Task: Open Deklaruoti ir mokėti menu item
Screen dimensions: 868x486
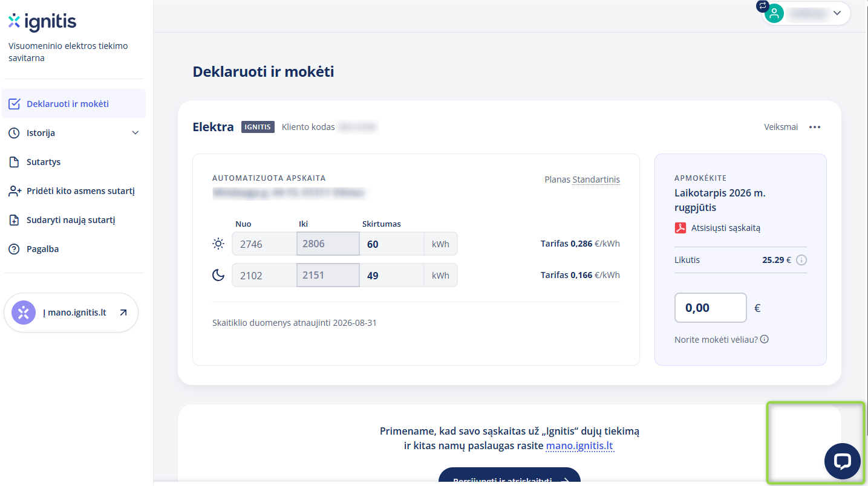Action: pyautogui.click(x=74, y=104)
